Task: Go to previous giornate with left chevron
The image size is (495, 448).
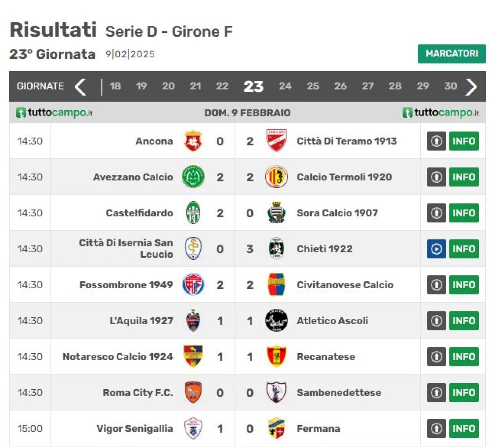Action: (x=80, y=87)
